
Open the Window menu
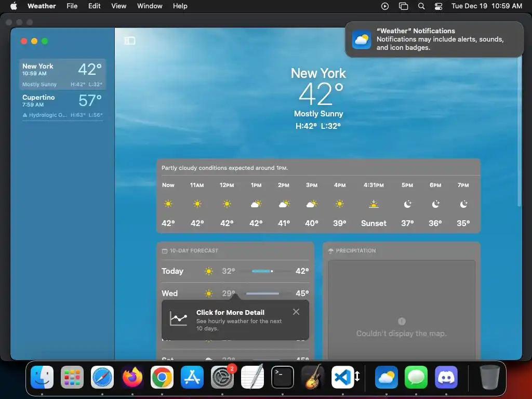point(150,6)
